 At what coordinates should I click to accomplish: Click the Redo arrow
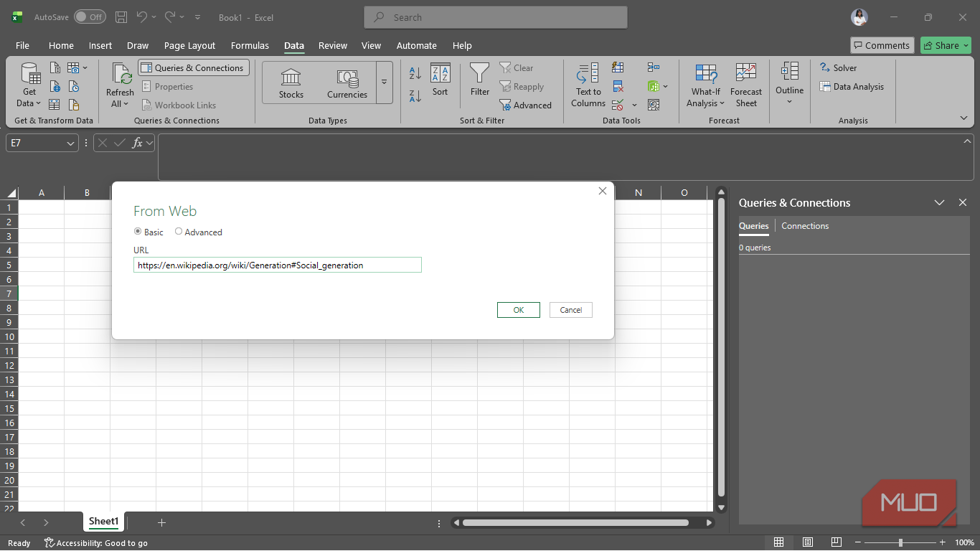170,17
